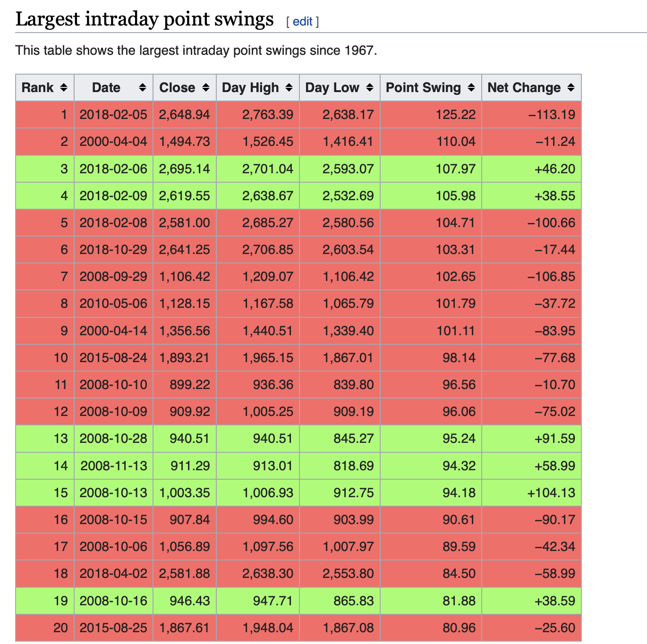Screen dimensions: 647x644
Task: Select date cell 2015-08-25
Action: (x=113, y=628)
